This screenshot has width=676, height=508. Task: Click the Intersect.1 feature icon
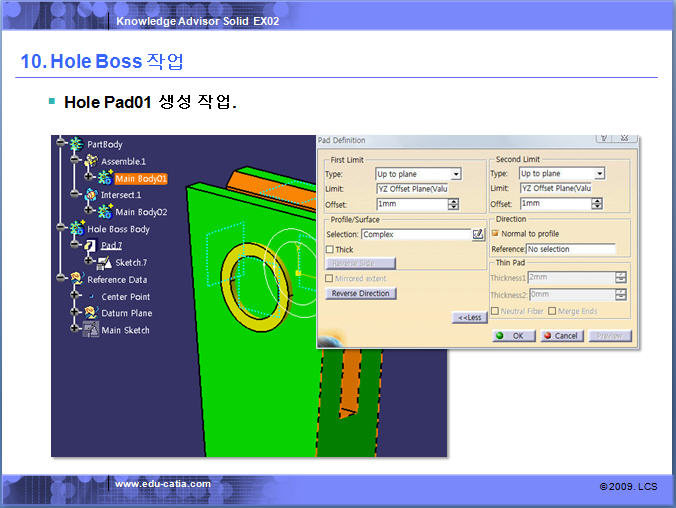coord(90,195)
